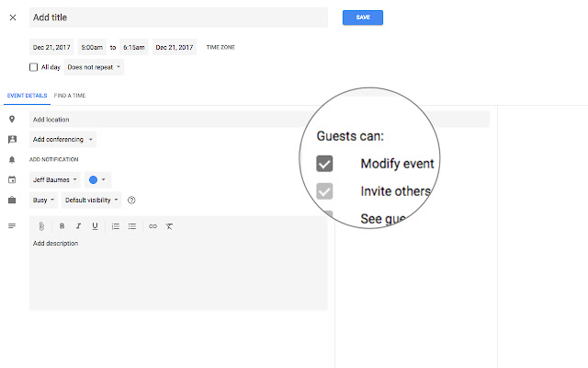This screenshot has width=588, height=368.
Task: Open the blue event color picker
Action: point(97,180)
